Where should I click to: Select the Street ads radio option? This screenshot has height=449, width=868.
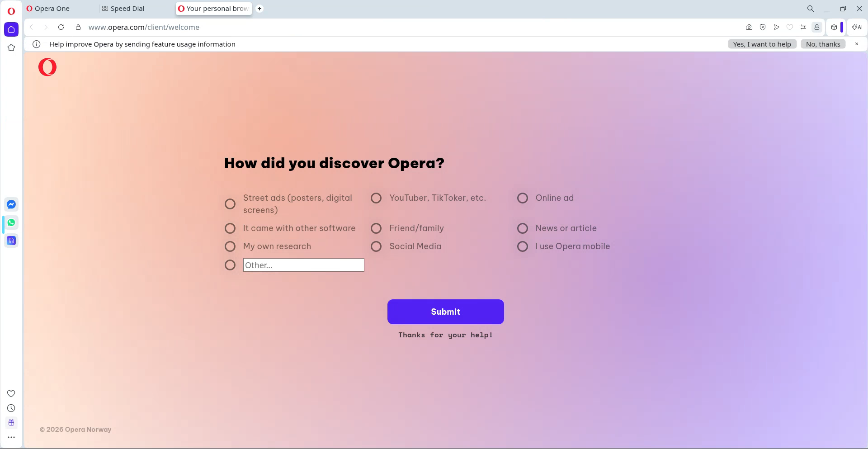tap(230, 204)
